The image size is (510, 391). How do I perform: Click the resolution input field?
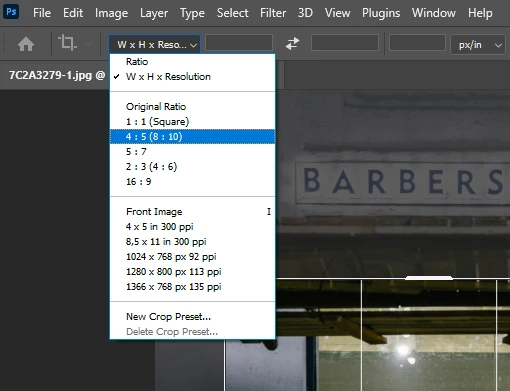point(417,43)
